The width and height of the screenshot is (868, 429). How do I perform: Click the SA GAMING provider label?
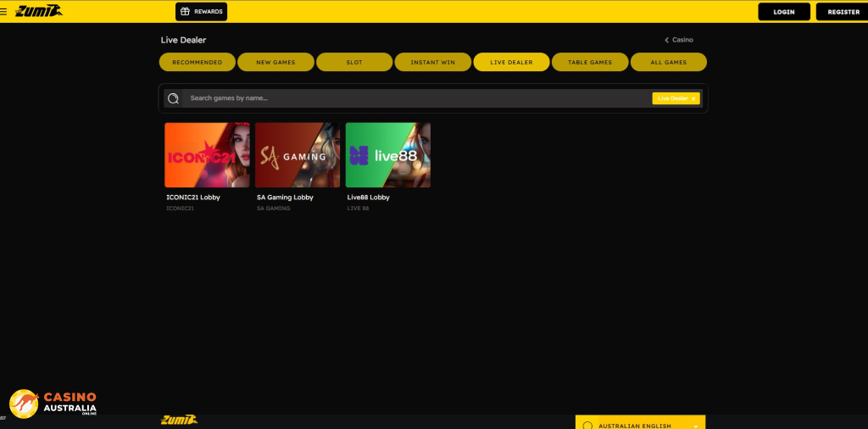(x=274, y=209)
